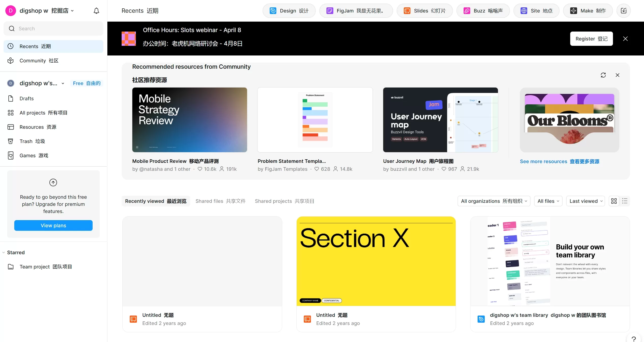This screenshot has width=644, height=342.
Task: Open Team project under Starred
Action: pyautogui.click(x=53, y=267)
